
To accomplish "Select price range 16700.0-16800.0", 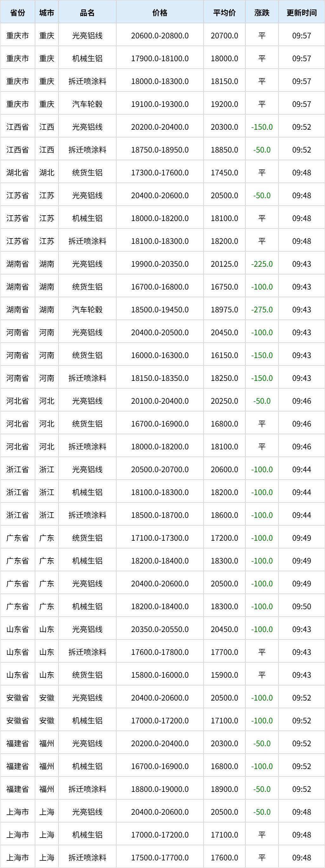I will pyautogui.click(x=160, y=287).
